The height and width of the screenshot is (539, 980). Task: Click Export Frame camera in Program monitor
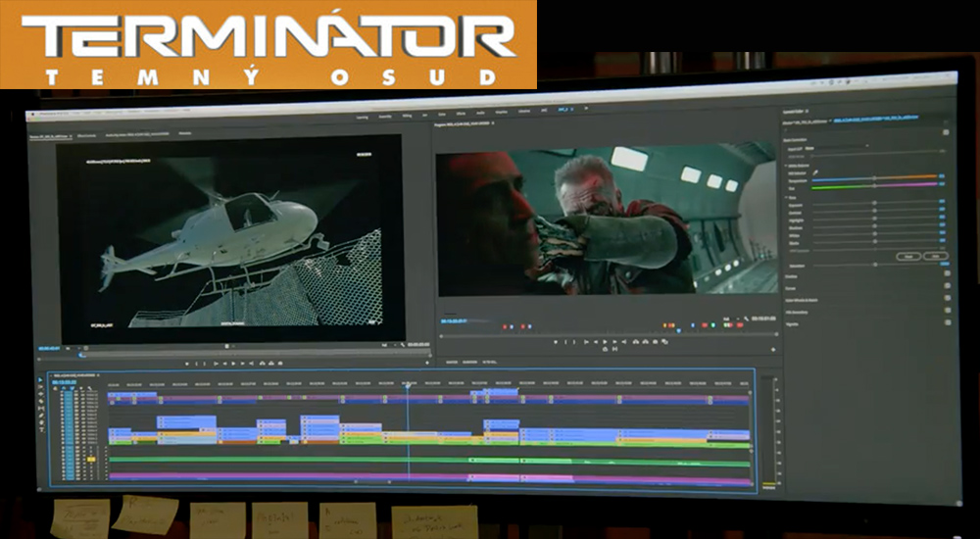pyautogui.click(x=655, y=341)
